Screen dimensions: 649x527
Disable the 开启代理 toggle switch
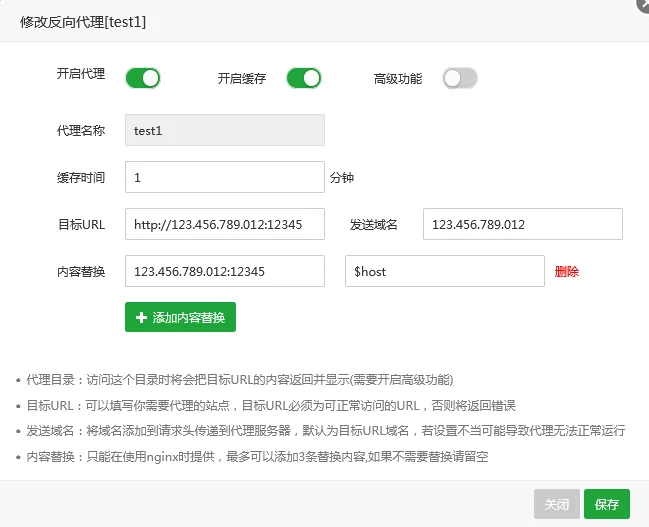pos(143,78)
